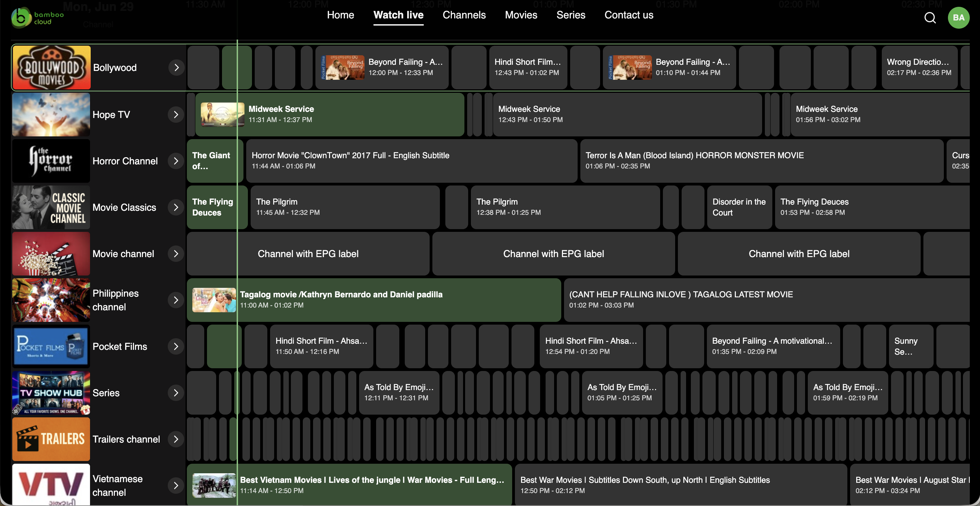Select Best War Movies Down South program

point(681,485)
